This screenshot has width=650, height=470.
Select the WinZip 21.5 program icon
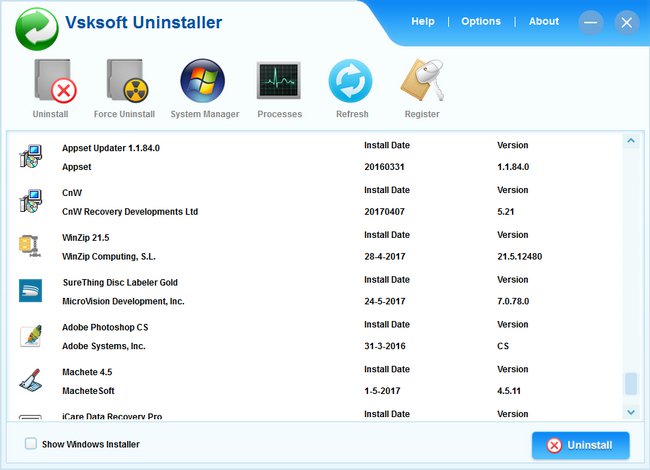[x=30, y=246]
